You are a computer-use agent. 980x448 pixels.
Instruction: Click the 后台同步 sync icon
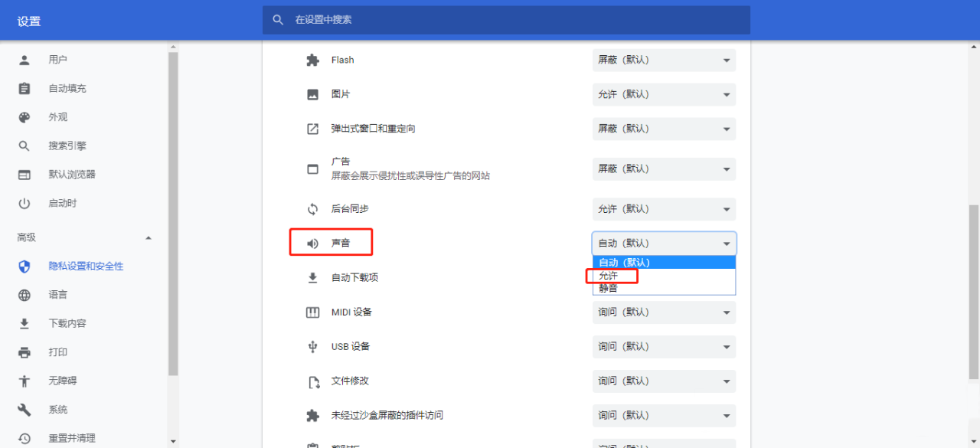[312, 208]
